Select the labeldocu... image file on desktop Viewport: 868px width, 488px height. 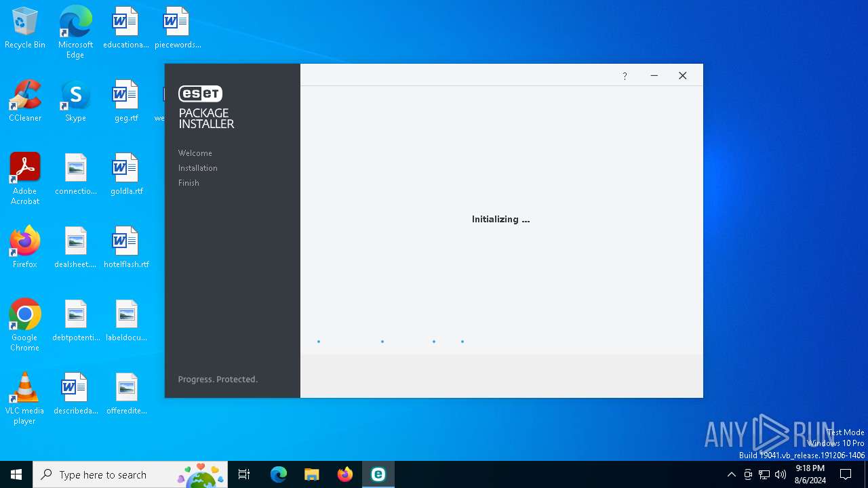click(125, 321)
